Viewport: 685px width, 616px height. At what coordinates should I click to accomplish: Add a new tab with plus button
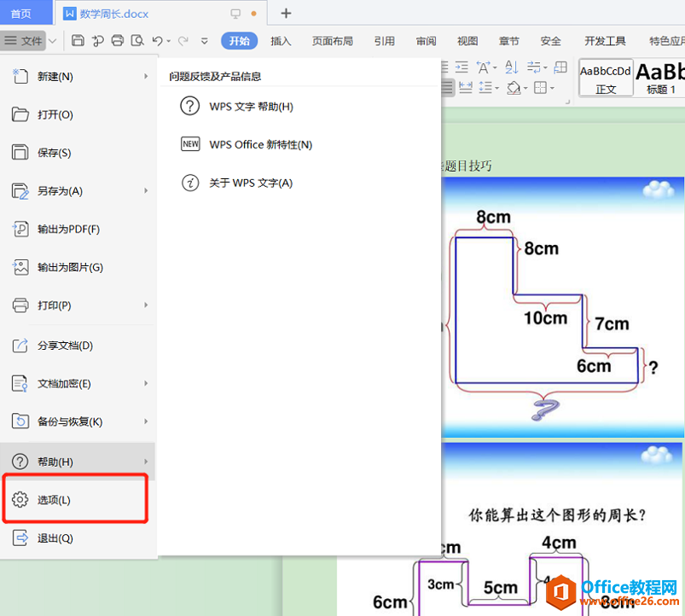point(286,13)
